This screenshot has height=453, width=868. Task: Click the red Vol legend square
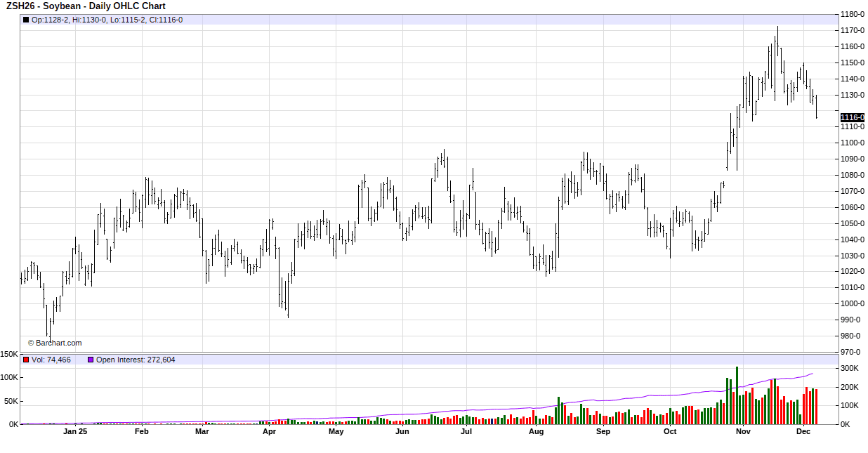(26, 360)
